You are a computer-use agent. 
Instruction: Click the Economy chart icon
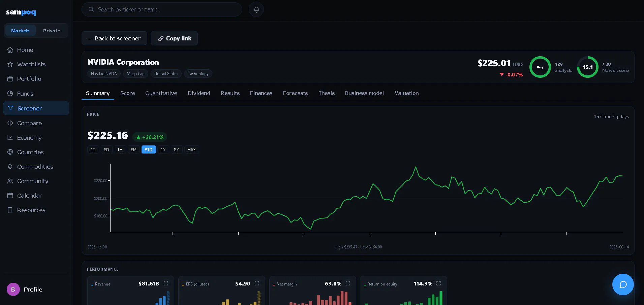[x=10, y=138]
